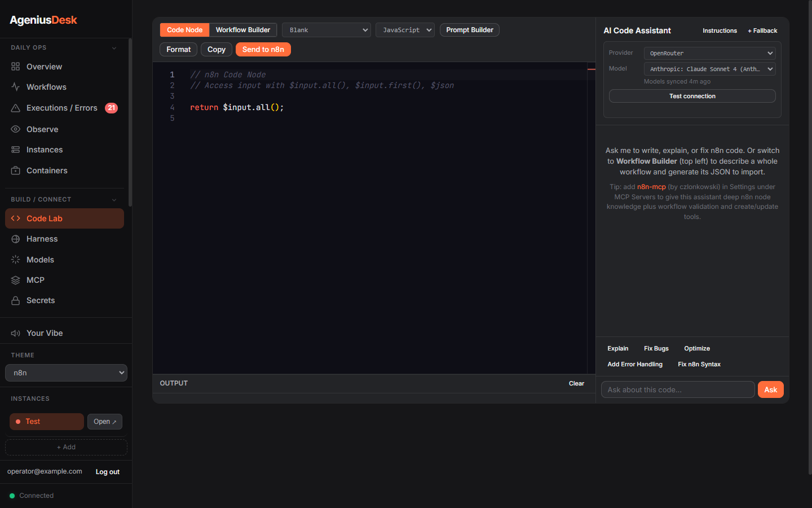Focus the Ask about this code field
Viewport: 812px width, 508px height.
coord(678,389)
